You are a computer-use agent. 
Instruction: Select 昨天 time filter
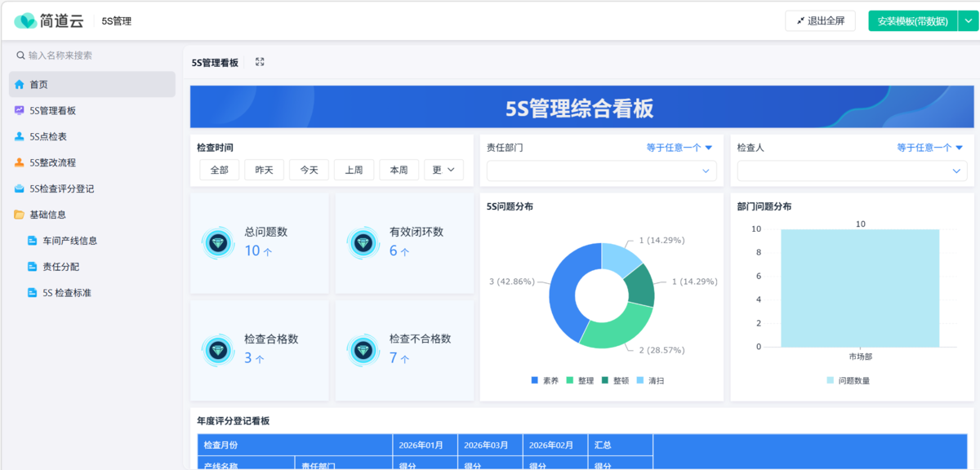(264, 170)
